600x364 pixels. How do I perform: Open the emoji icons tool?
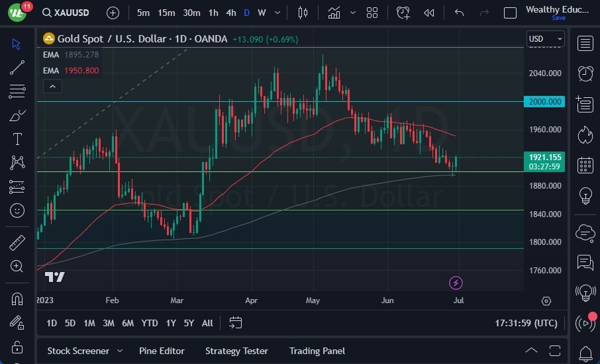click(17, 210)
